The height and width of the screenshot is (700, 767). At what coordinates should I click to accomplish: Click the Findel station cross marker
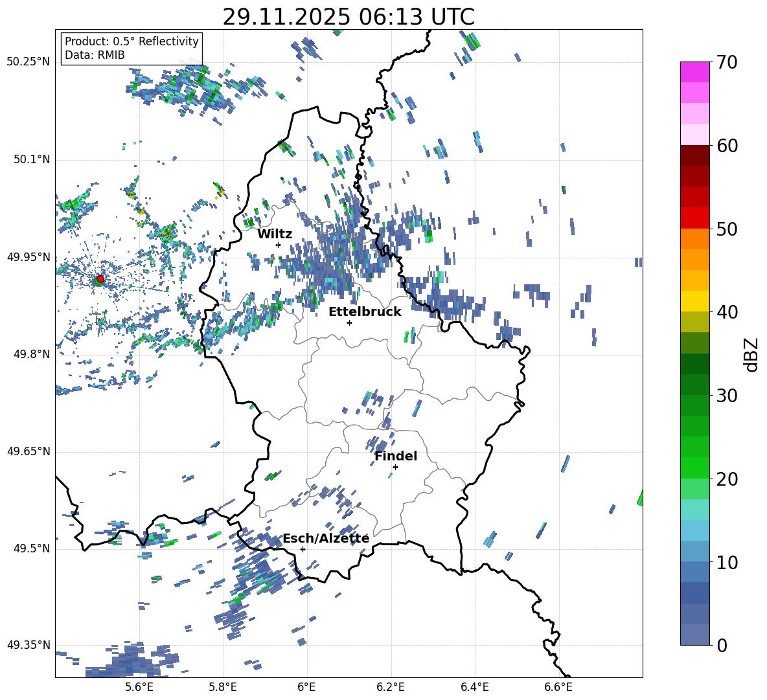click(x=395, y=468)
